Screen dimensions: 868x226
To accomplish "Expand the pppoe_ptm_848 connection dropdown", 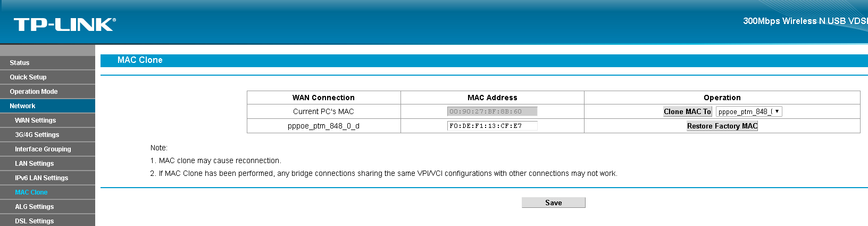I will pyautogui.click(x=749, y=111).
